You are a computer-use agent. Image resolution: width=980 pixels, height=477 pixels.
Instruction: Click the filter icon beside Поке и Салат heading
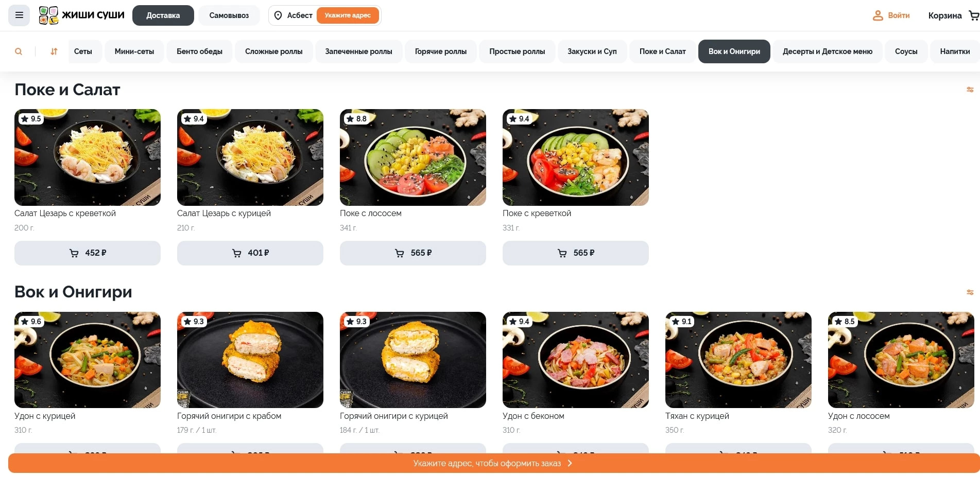[x=970, y=90]
